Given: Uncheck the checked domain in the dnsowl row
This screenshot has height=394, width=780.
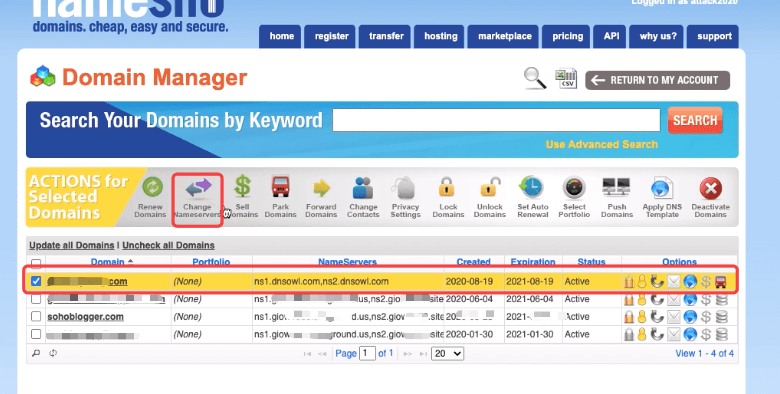Looking at the screenshot, I should [36, 281].
